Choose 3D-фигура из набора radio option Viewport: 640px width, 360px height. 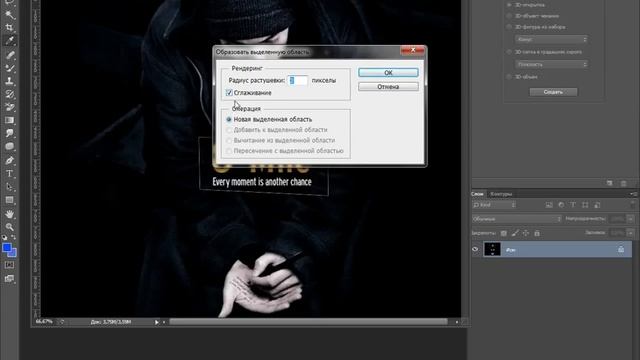point(509,27)
